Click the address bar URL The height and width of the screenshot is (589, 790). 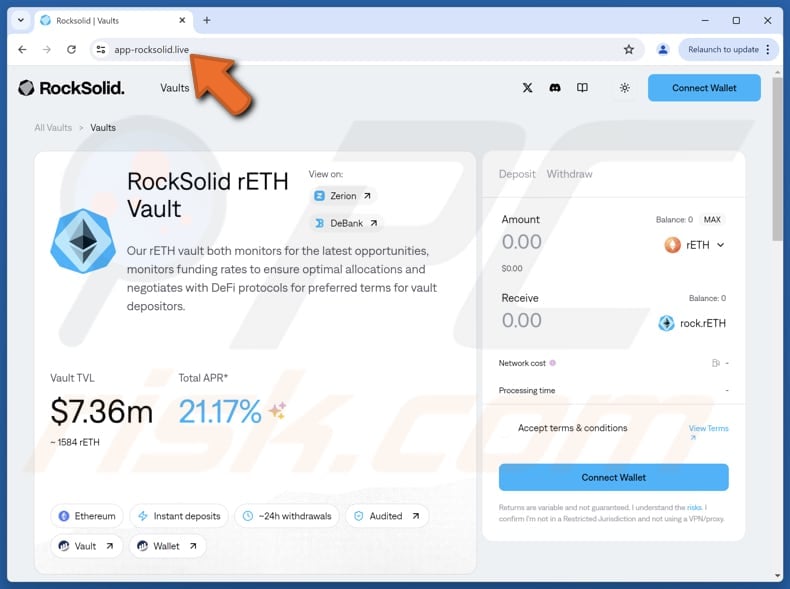pyautogui.click(x=152, y=49)
